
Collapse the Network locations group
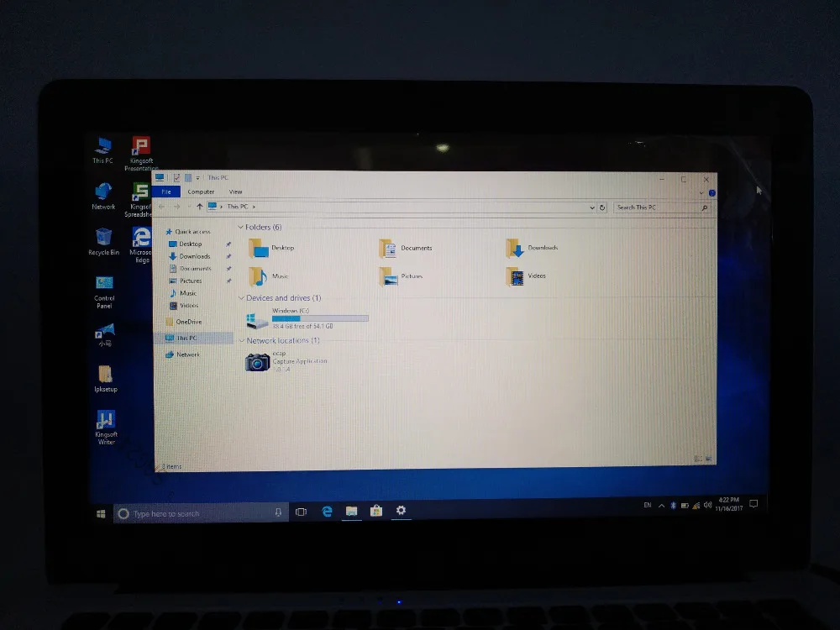[x=242, y=341]
